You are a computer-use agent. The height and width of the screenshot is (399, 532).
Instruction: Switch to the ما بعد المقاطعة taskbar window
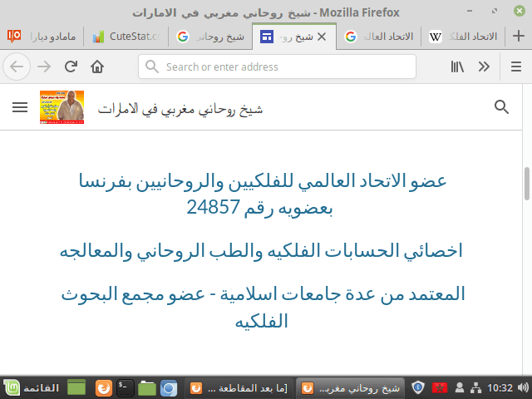click(239, 388)
